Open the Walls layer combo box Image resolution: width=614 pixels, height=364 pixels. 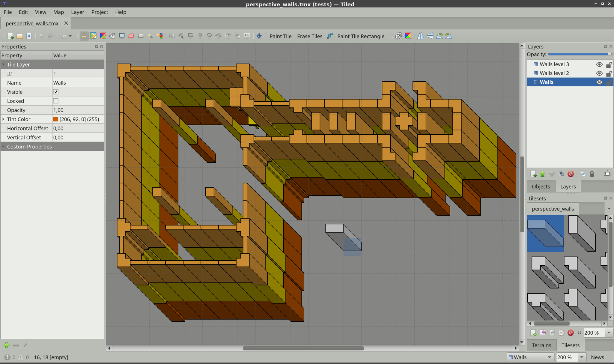(x=530, y=357)
